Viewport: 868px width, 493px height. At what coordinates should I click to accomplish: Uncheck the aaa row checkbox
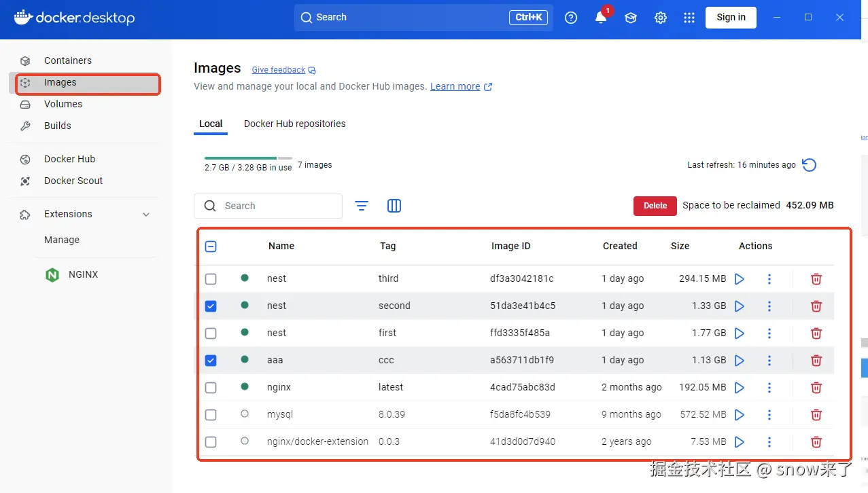[x=211, y=361]
